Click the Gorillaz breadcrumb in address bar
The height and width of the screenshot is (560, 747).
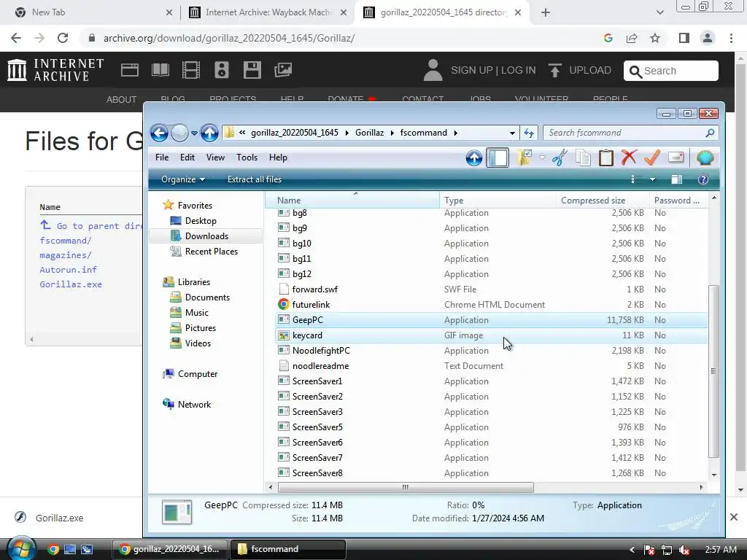[x=369, y=133]
